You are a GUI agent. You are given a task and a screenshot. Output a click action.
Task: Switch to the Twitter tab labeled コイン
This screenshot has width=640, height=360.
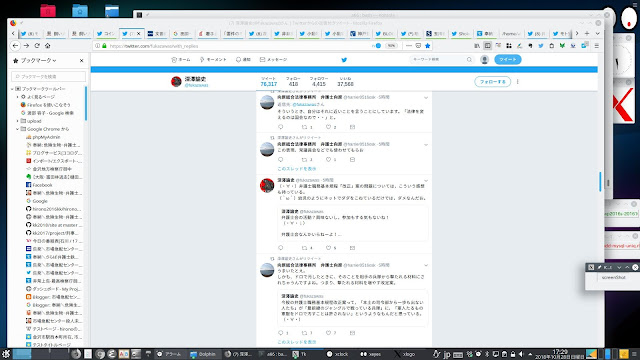(106, 33)
